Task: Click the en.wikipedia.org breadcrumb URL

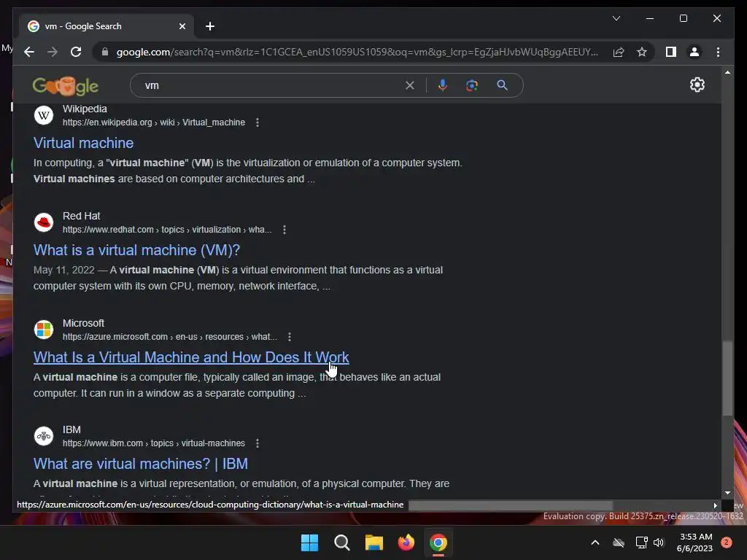Action: pos(154,122)
